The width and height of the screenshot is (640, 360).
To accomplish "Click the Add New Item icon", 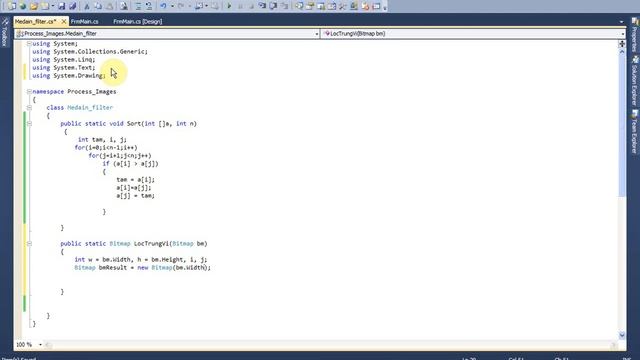I will coord(45,6).
